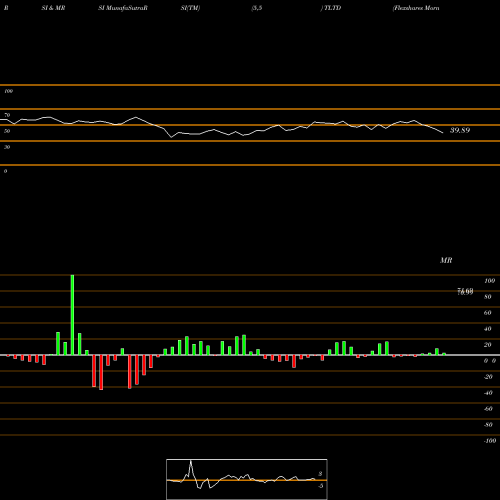This screenshot has height=500, width=500.
Task: Click the RSI value label 39.89
Action: [460, 130]
